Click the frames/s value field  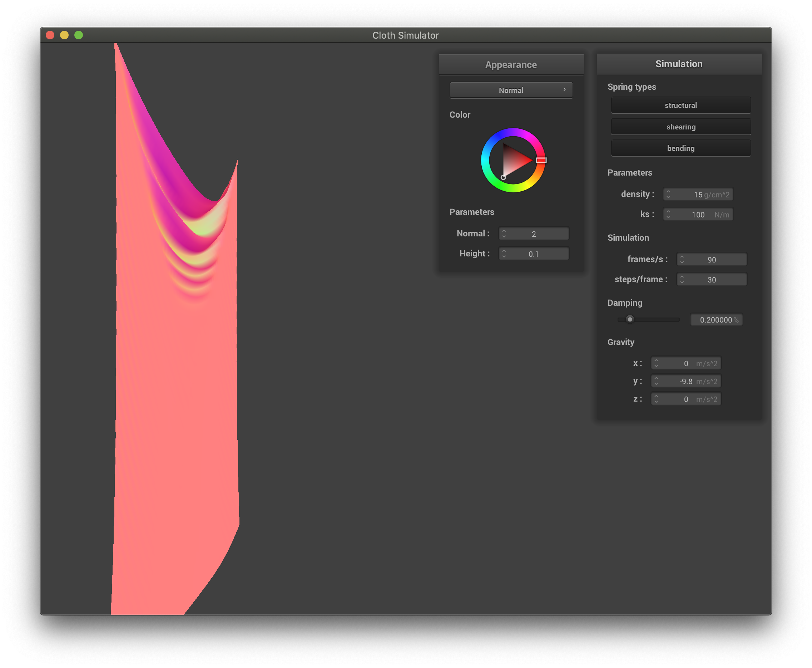tap(712, 259)
